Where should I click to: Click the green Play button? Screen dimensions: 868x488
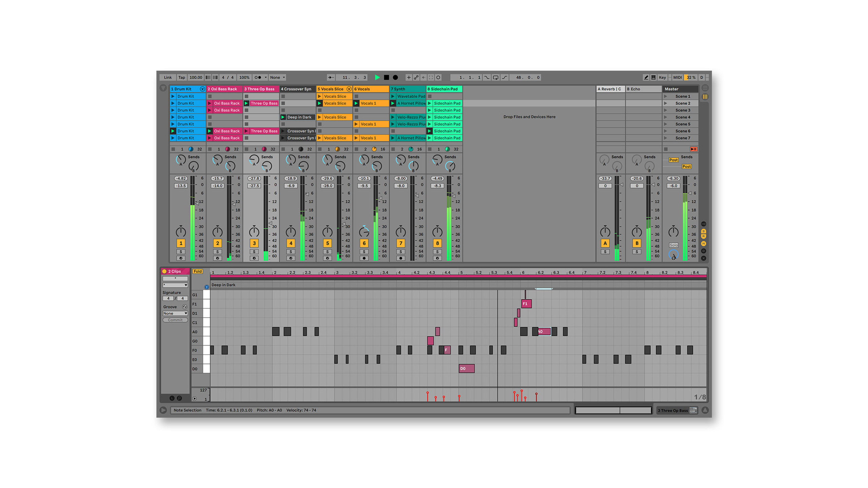click(x=377, y=77)
